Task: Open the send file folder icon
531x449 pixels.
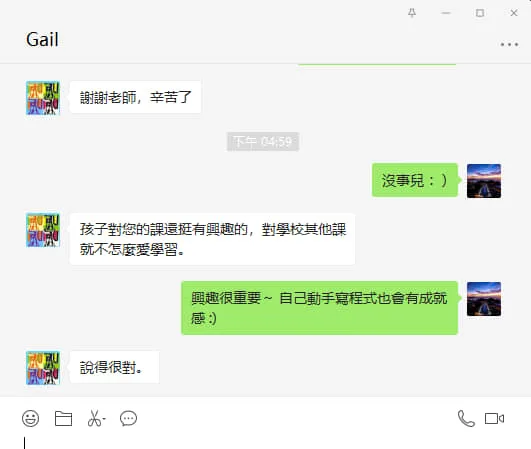Action: point(63,419)
